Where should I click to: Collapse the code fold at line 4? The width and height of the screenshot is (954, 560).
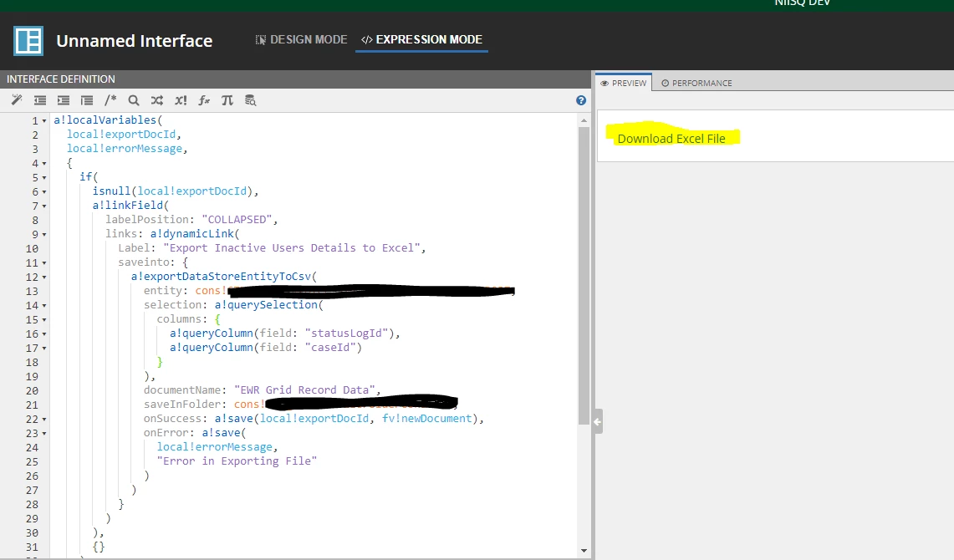[44, 164]
